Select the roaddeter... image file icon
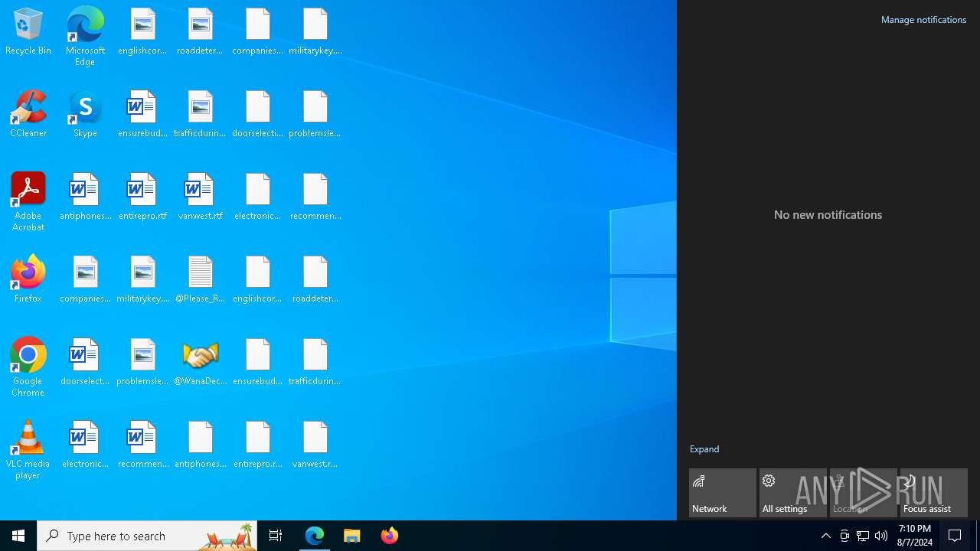Image resolution: width=980 pixels, height=551 pixels. 201,32
